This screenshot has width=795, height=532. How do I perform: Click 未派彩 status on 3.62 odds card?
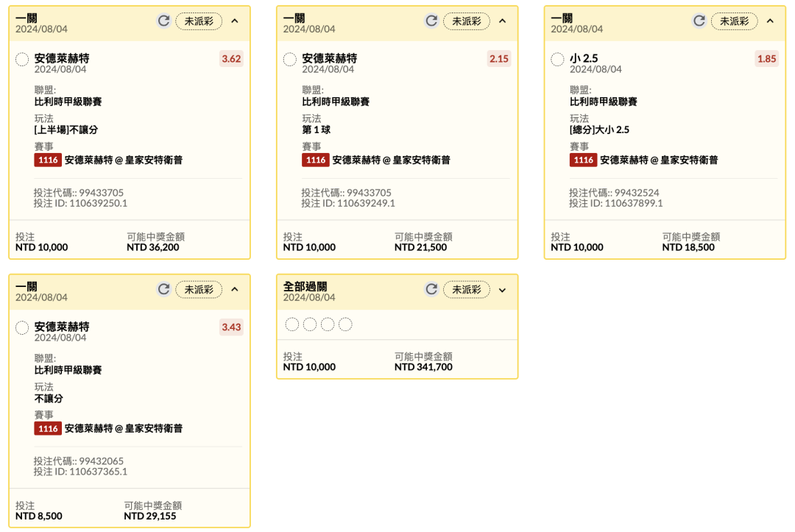point(199,21)
